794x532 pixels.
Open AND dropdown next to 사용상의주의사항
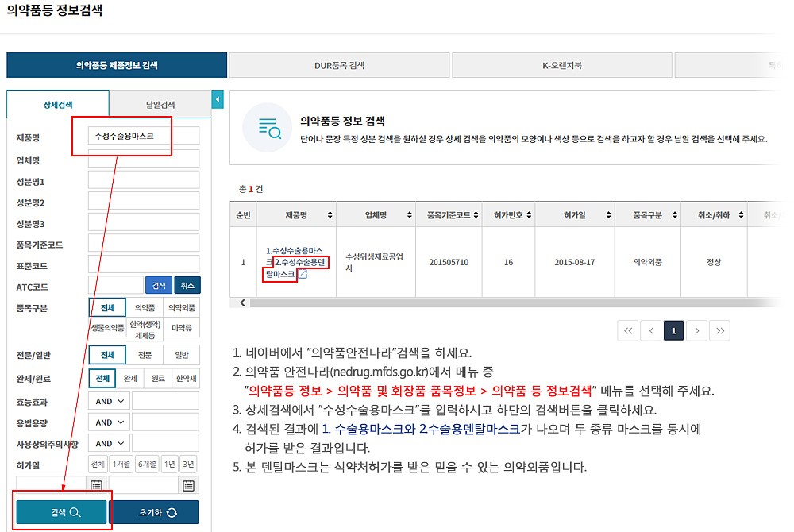point(107,442)
